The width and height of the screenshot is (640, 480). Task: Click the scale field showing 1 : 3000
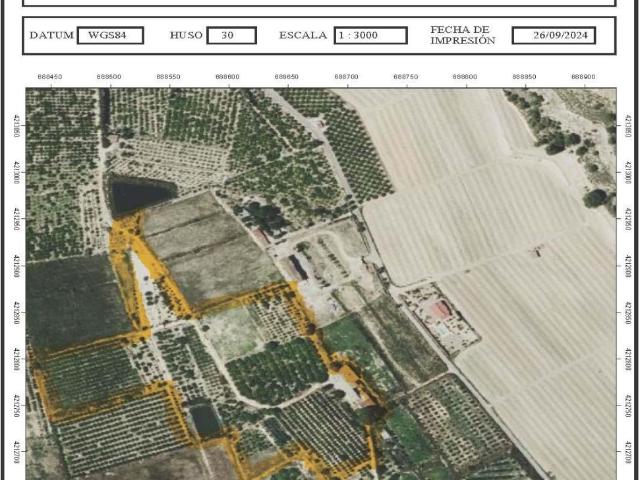[370, 36]
